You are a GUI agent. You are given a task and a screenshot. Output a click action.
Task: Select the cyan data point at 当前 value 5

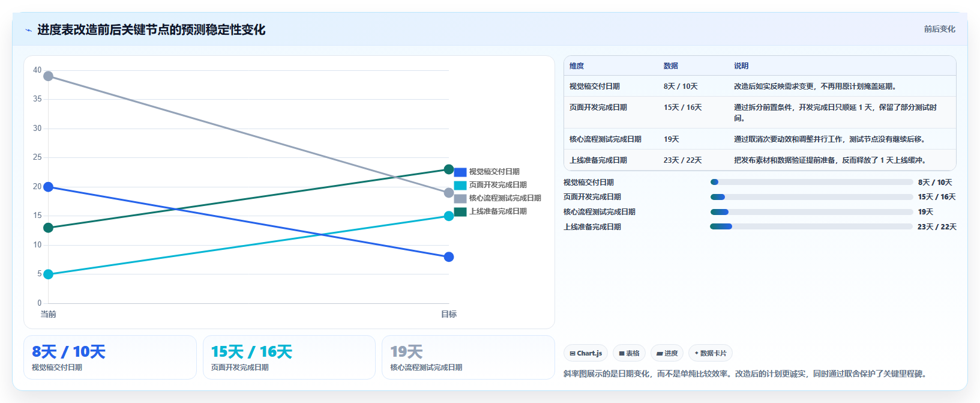point(49,274)
